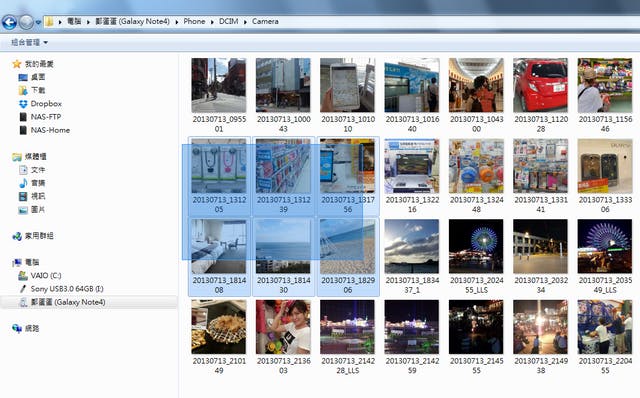Select photo 20130713_131205 earphones thumbnail

(219, 166)
